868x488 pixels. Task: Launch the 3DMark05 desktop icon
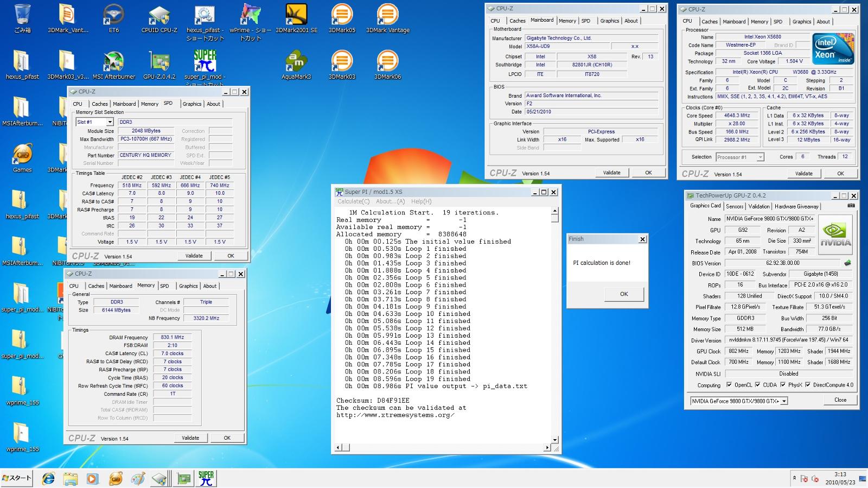342,18
